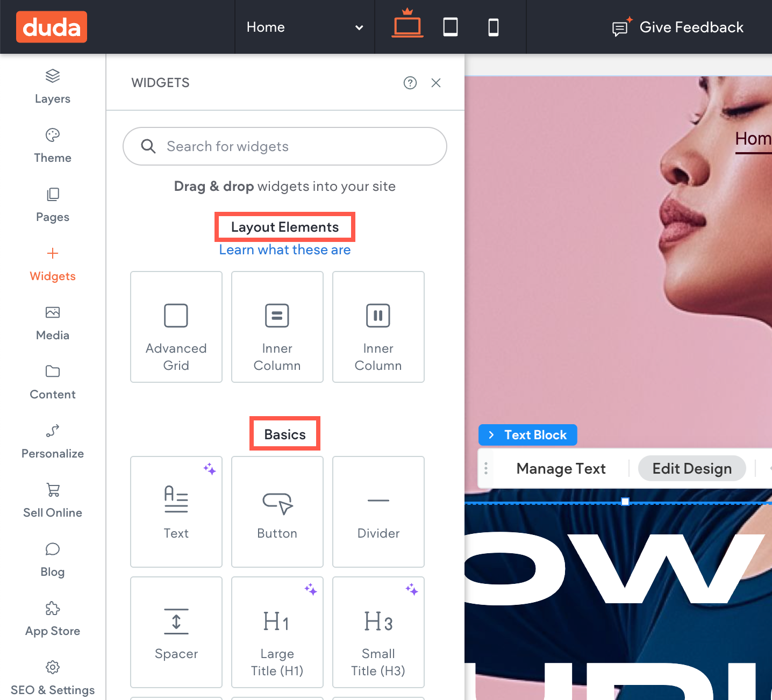772x700 pixels.
Task: Open the Layers panel icon
Action: tap(53, 76)
